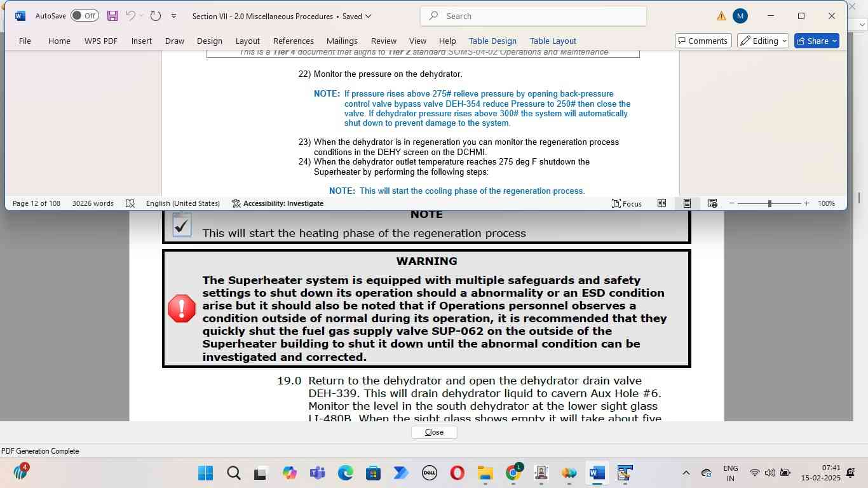
Task: Enable Focus mode in status bar
Action: [627, 203]
